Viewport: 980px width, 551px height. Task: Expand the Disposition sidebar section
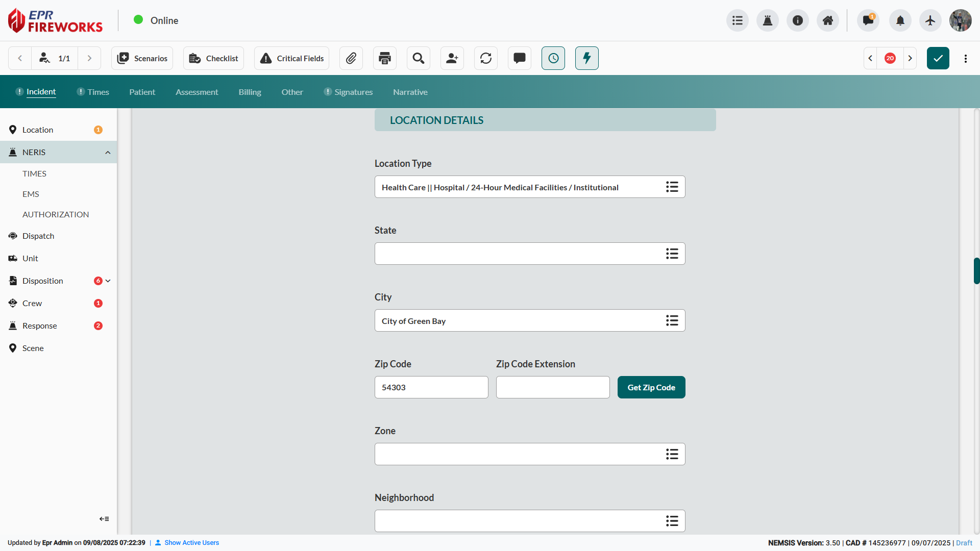(108, 281)
